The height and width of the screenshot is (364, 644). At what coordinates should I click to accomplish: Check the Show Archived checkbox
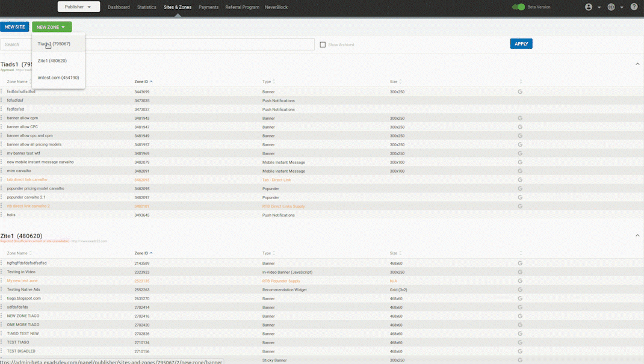click(323, 45)
